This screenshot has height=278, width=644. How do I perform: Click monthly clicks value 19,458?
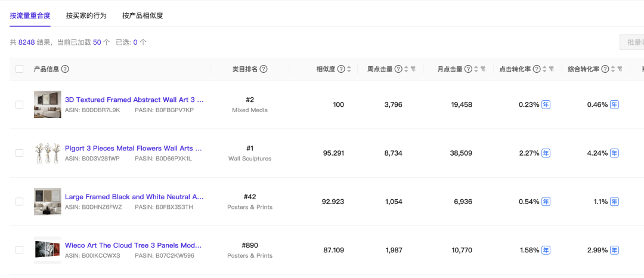462,105
